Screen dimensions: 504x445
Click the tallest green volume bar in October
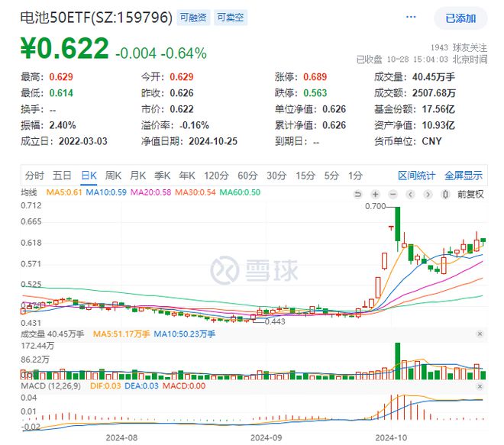point(398,361)
